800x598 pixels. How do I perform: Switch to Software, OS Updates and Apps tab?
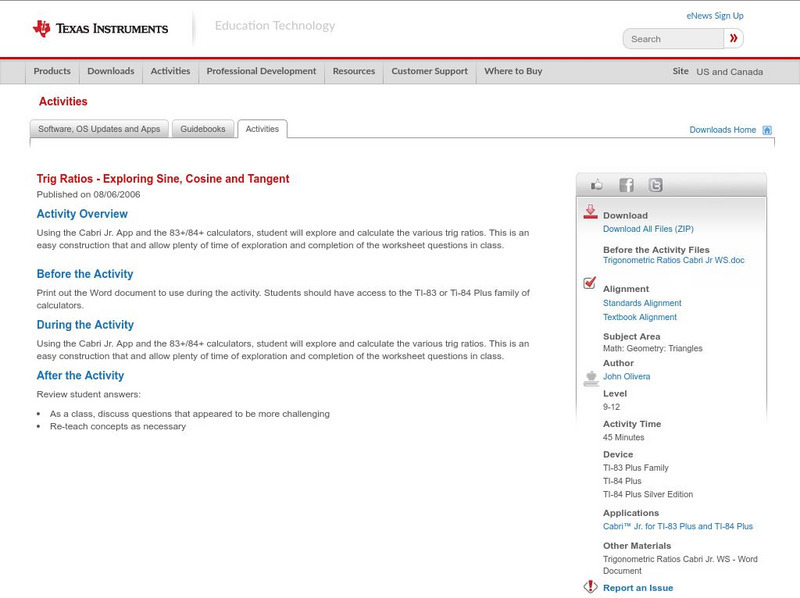pyautogui.click(x=99, y=129)
